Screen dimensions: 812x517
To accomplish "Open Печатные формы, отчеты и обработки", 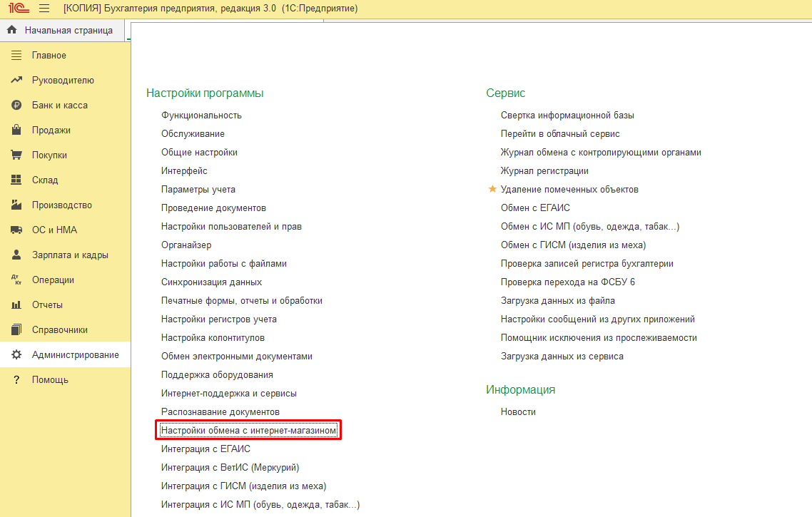I will pos(242,301).
